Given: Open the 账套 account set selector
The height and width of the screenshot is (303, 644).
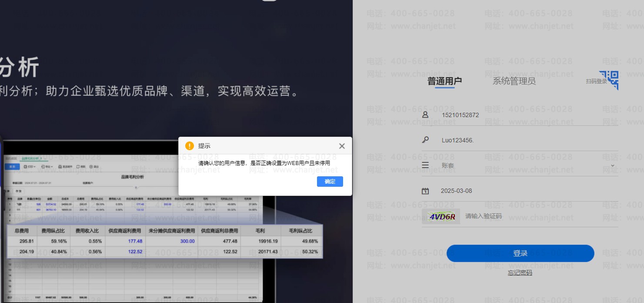Looking at the screenshot, I should click(522, 165).
